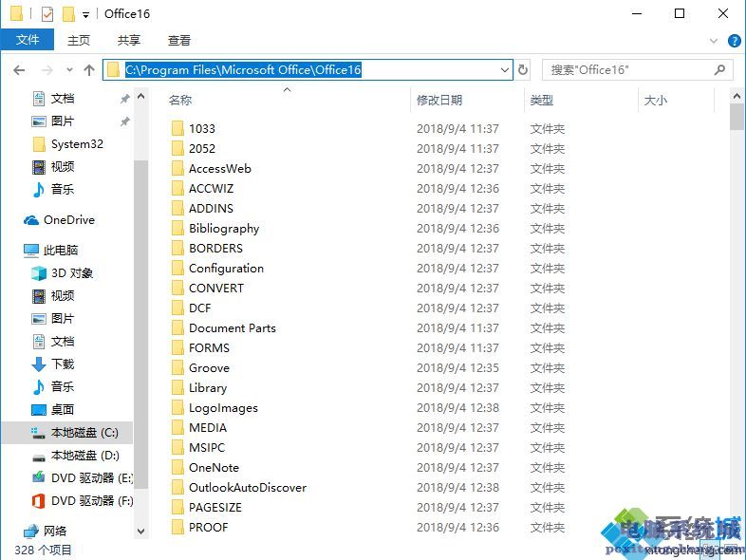
Task: Select the OneNote folder
Action: (214, 468)
